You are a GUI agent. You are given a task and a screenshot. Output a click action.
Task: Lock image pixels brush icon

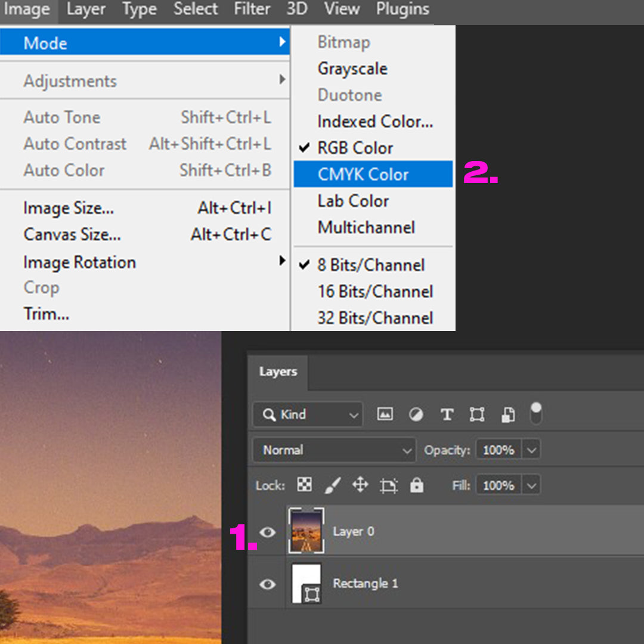point(332,485)
